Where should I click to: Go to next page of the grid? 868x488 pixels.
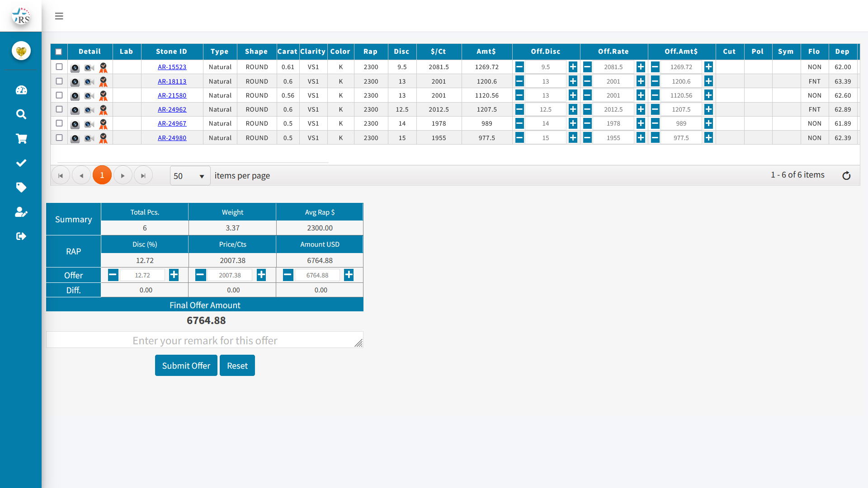point(123,175)
